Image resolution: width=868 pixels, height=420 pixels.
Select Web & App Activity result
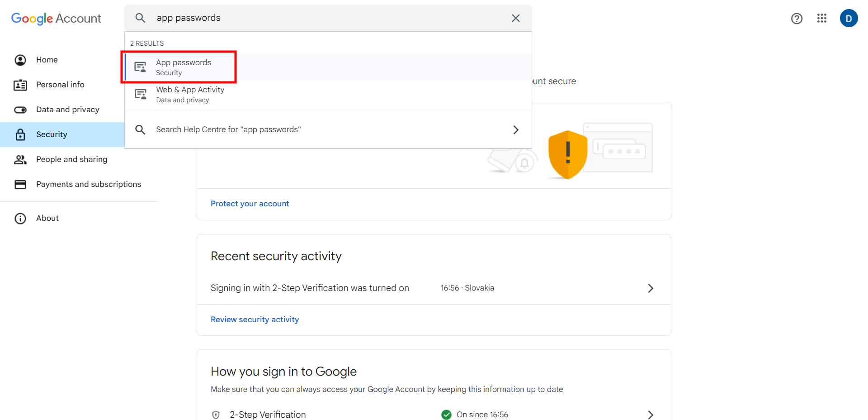point(190,94)
